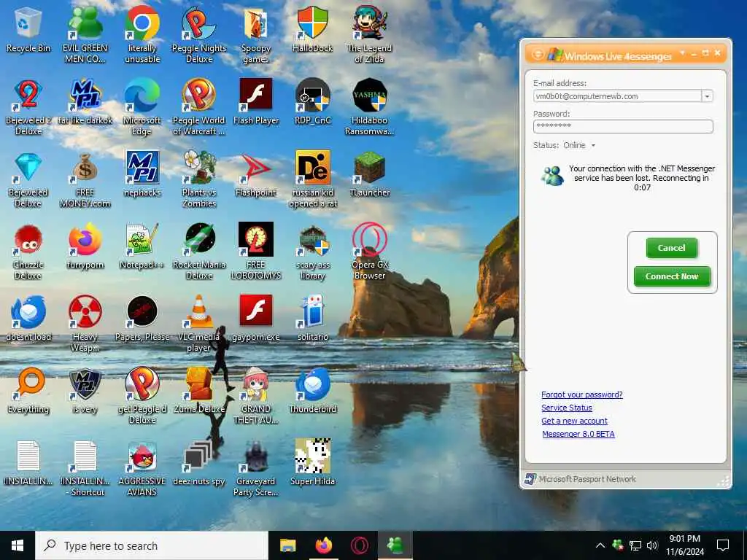Click Get a new account link
The width and height of the screenshot is (747, 560).
click(x=574, y=421)
